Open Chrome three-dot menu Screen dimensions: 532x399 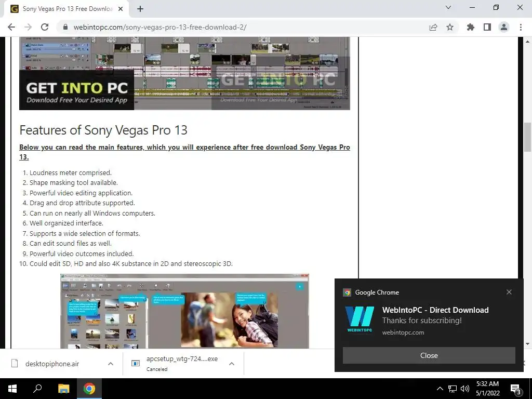tap(521, 27)
